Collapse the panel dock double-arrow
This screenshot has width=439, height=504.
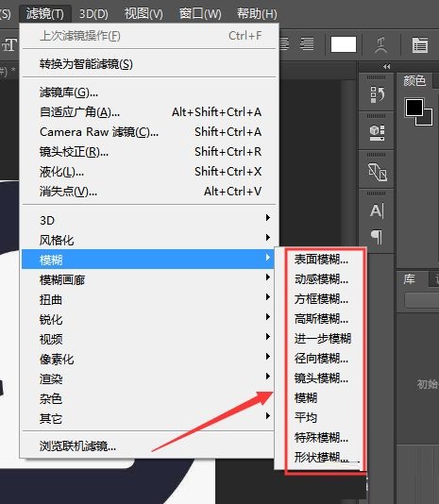point(387,66)
